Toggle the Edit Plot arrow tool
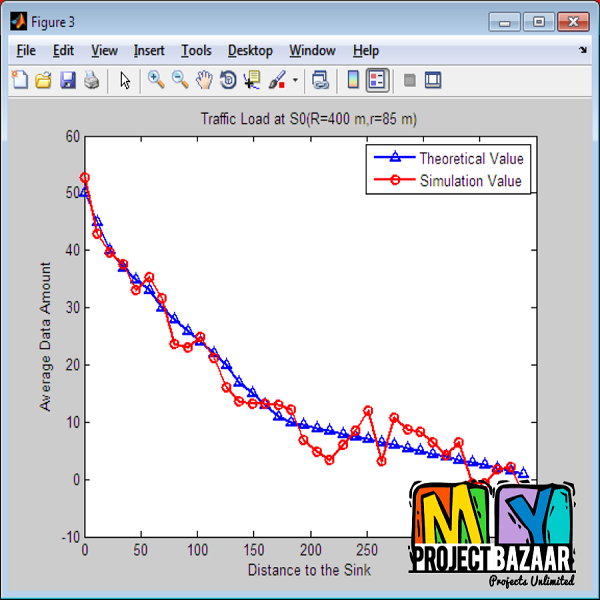600x600 pixels. [x=125, y=80]
